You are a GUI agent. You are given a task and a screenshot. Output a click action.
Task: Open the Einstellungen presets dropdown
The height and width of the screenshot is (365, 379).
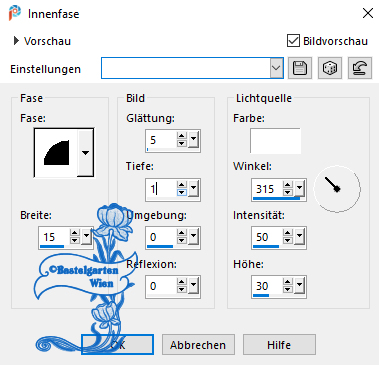point(276,68)
